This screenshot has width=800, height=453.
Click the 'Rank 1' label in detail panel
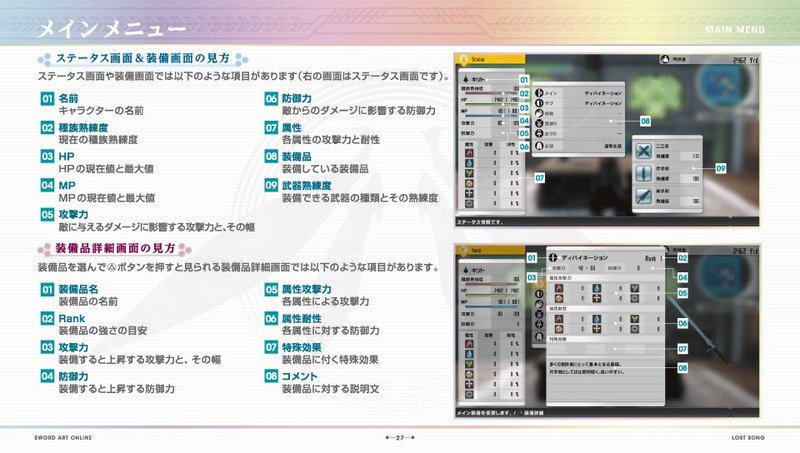(x=653, y=258)
